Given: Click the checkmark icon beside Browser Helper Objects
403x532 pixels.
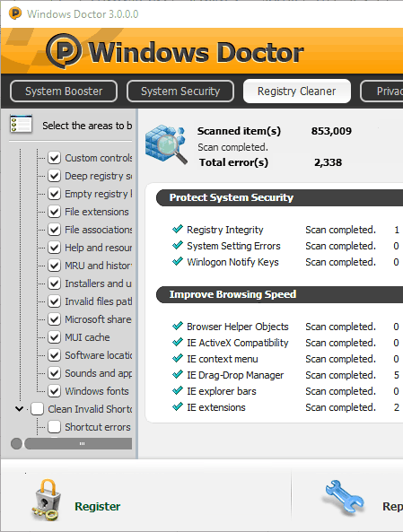Looking at the screenshot, I should [178, 326].
